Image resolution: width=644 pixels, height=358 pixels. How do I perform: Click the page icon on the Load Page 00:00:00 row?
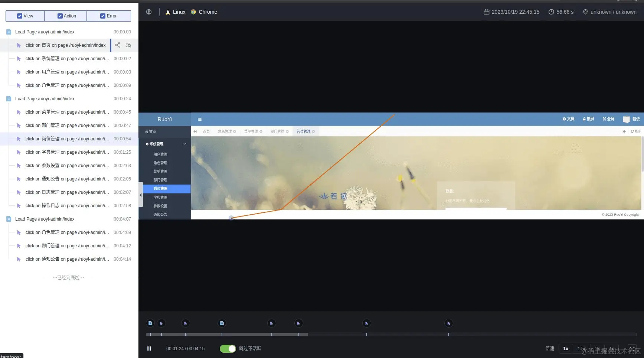pyautogui.click(x=9, y=32)
